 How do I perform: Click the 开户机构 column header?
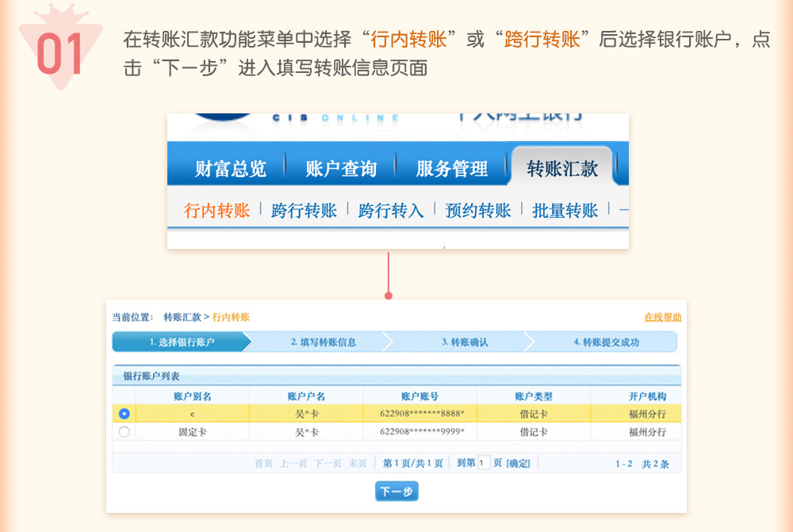(x=647, y=396)
